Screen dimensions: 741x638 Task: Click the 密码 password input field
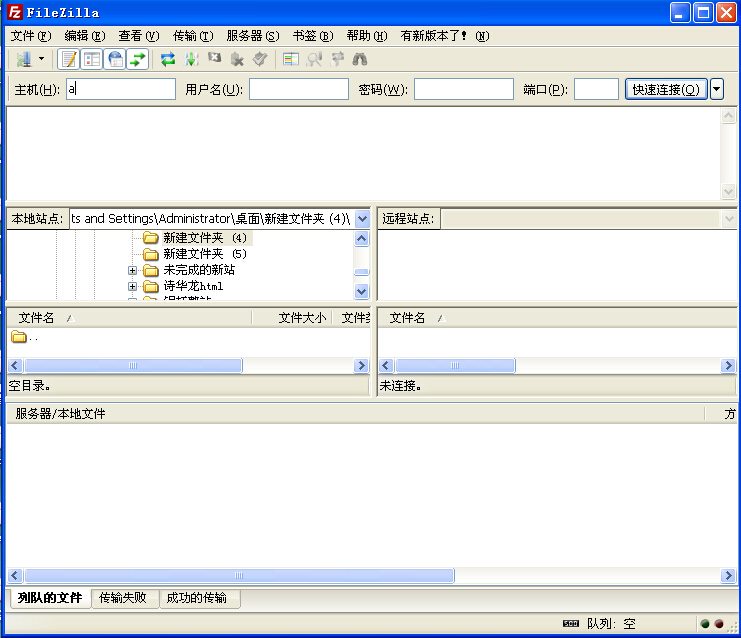click(x=464, y=89)
